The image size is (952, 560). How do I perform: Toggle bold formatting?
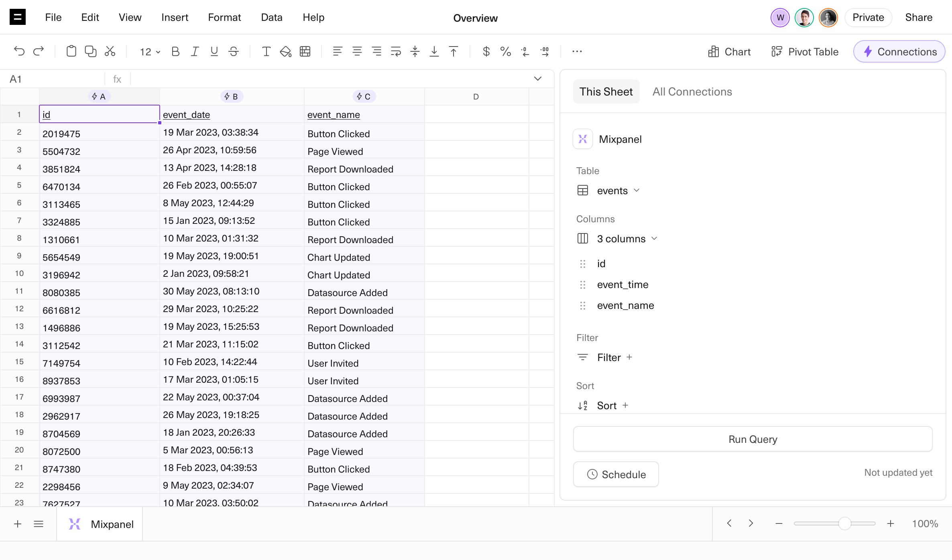click(175, 51)
